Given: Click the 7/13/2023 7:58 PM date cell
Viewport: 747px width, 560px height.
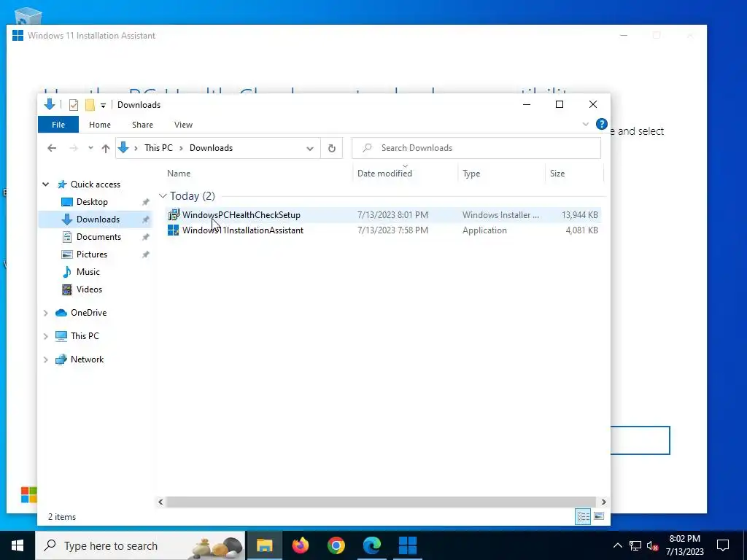Looking at the screenshot, I should 392,230.
